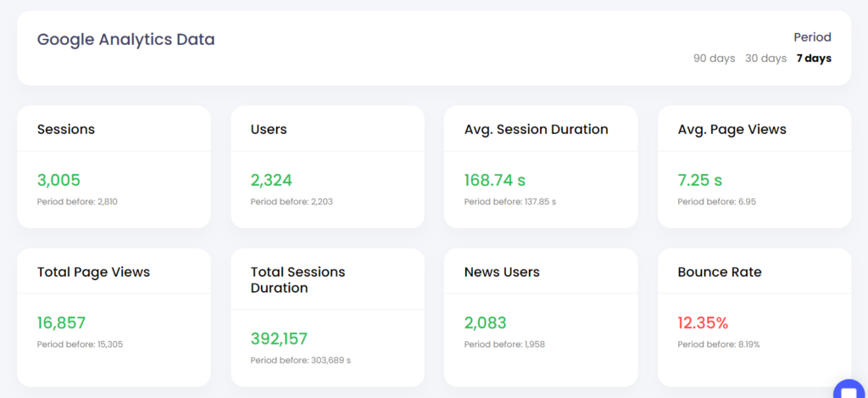Click the 2,083 new users value
This screenshot has height=398, width=868.
(485, 322)
